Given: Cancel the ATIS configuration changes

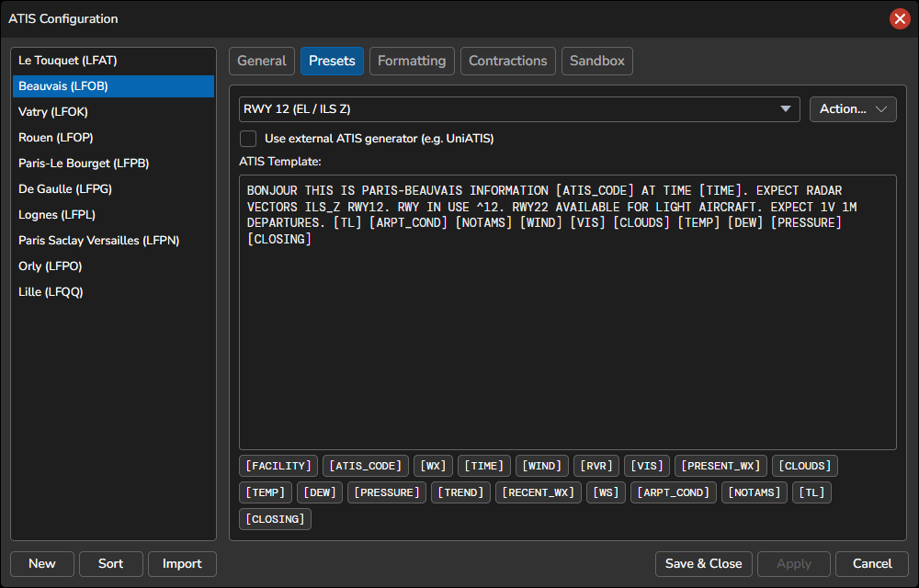Looking at the screenshot, I should (872, 564).
